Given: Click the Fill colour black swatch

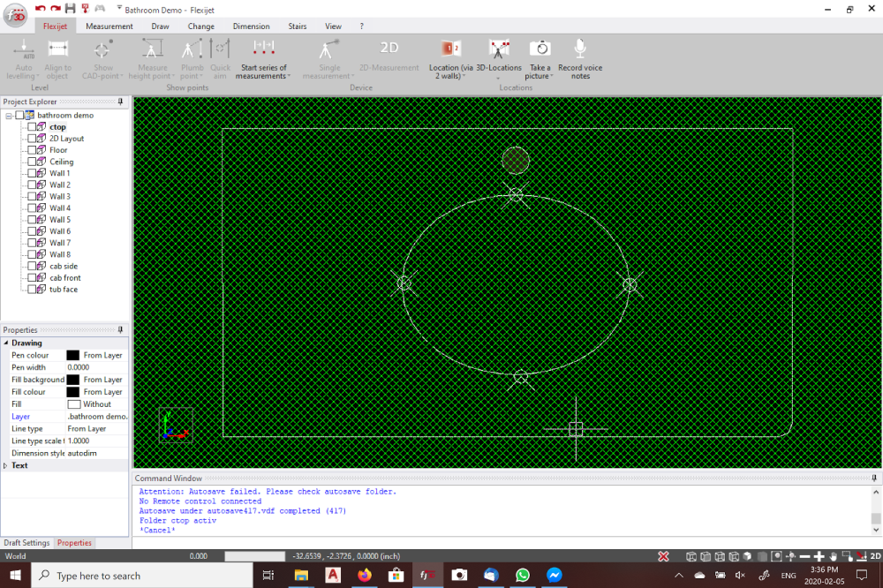Looking at the screenshot, I should [x=72, y=392].
